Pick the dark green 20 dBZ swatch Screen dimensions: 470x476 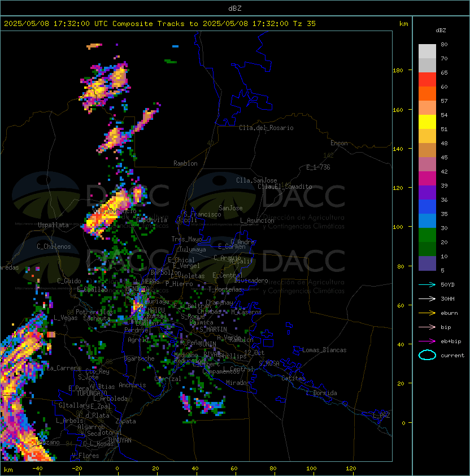[427, 249]
